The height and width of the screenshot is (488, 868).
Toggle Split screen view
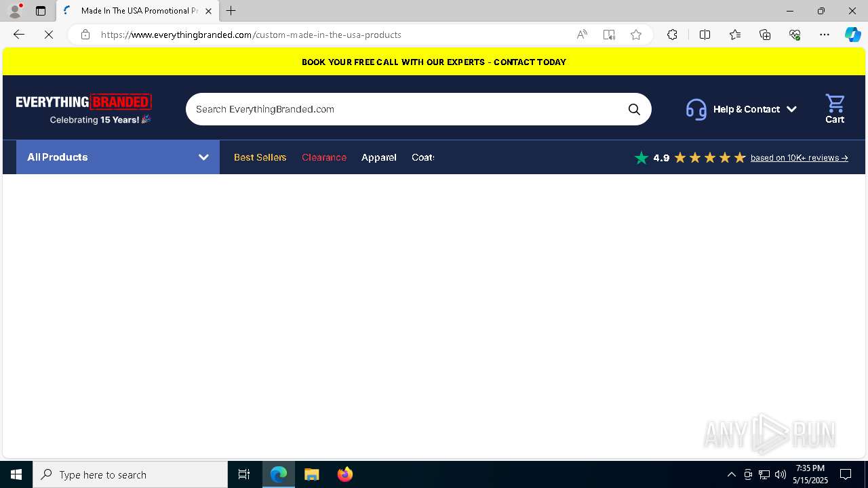tap(705, 35)
